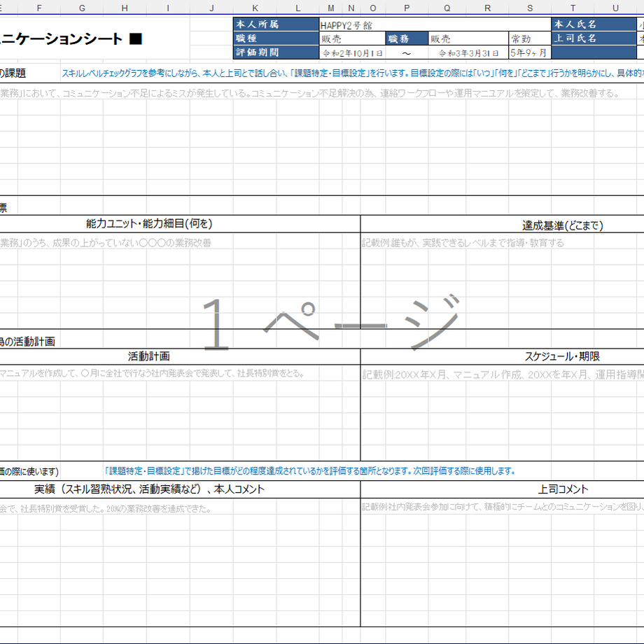Select column M header
This screenshot has height=644, width=644.
click(x=330, y=8)
